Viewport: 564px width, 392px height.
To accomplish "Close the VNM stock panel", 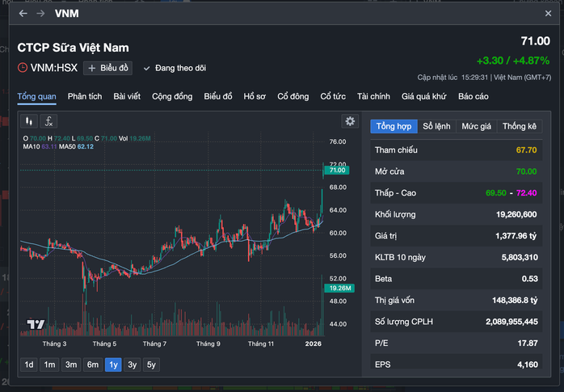I will tap(549, 14).
